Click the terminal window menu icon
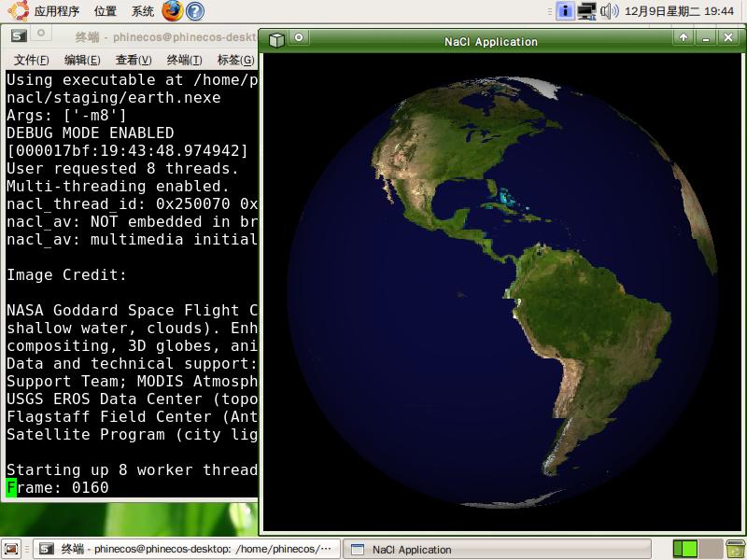The image size is (747, 560). pyautogui.click(x=19, y=35)
